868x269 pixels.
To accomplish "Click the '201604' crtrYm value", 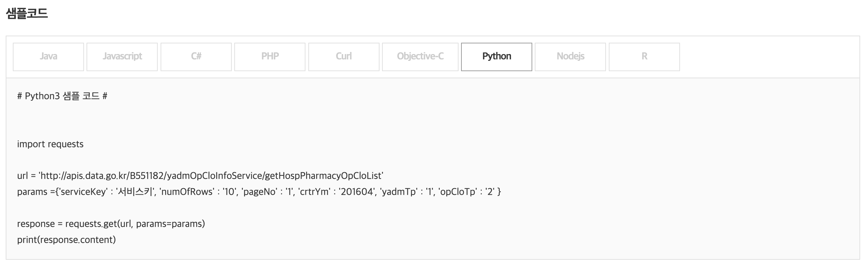I will pyautogui.click(x=357, y=192).
